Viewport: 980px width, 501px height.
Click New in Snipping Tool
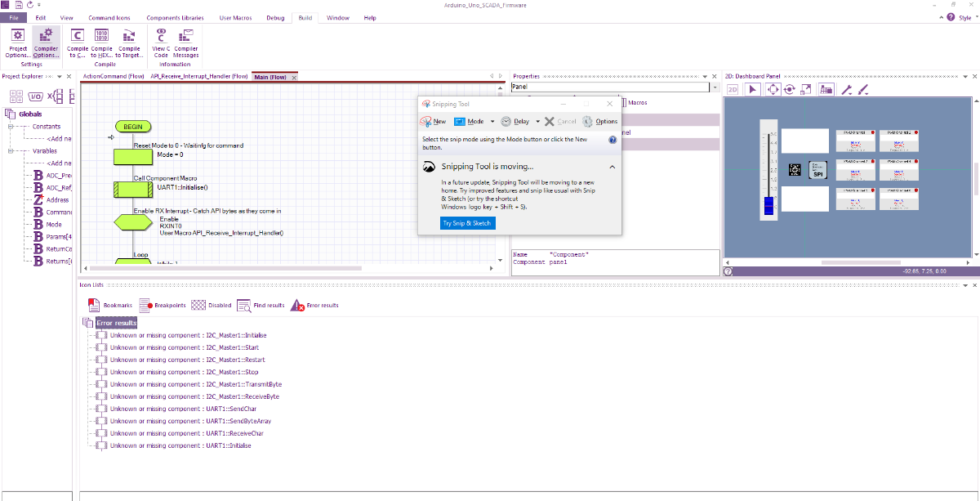pos(434,121)
